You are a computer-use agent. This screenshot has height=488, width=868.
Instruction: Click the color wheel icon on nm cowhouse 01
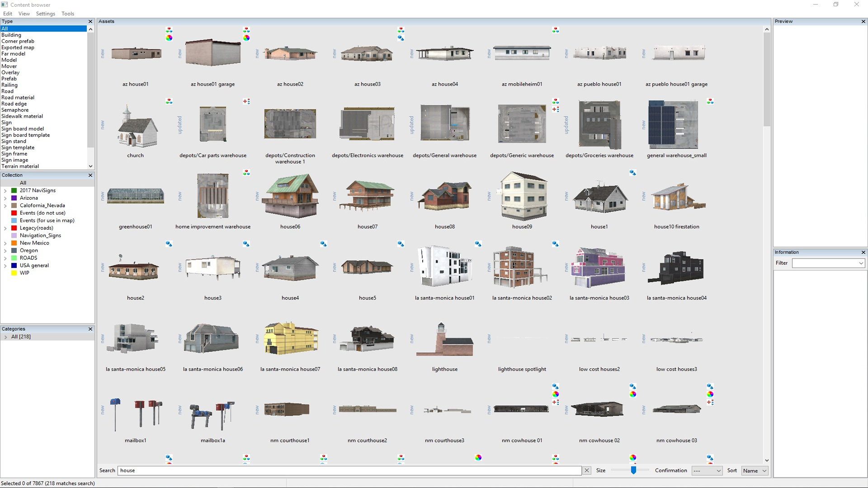(556, 394)
